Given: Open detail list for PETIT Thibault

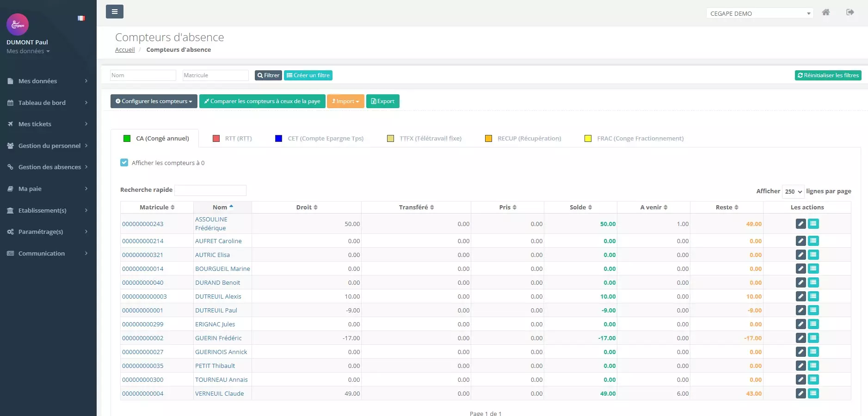Looking at the screenshot, I should (x=813, y=366).
